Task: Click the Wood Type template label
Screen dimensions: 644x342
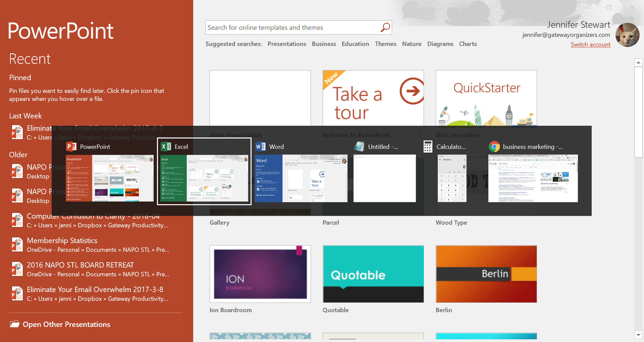Action: (x=451, y=223)
